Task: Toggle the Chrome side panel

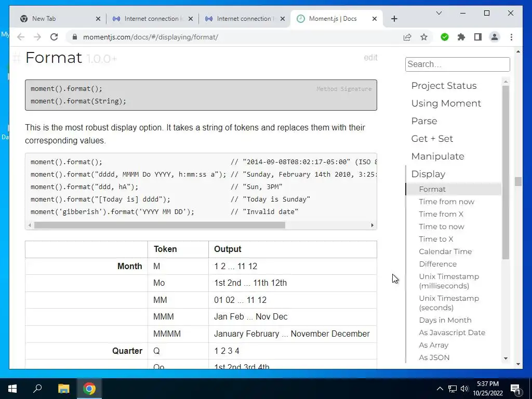Action: [478, 37]
